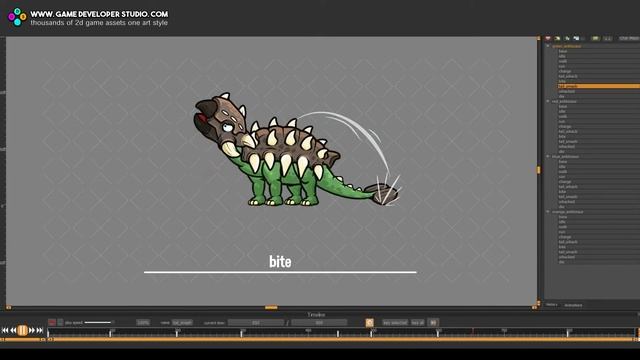Image resolution: width=640 pixels, height=360 pixels.
Task: Click the yellow folder icon in panel toolbar
Action: click(557, 38)
